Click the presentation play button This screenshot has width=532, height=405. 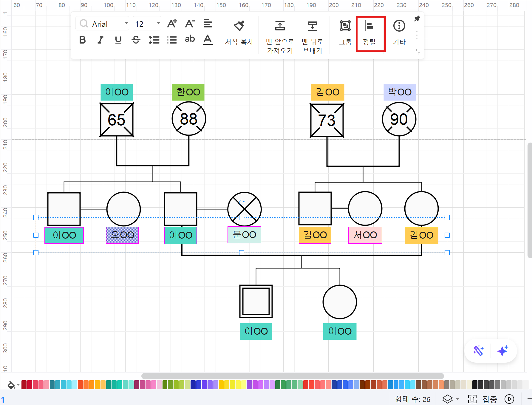(x=509, y=399)
